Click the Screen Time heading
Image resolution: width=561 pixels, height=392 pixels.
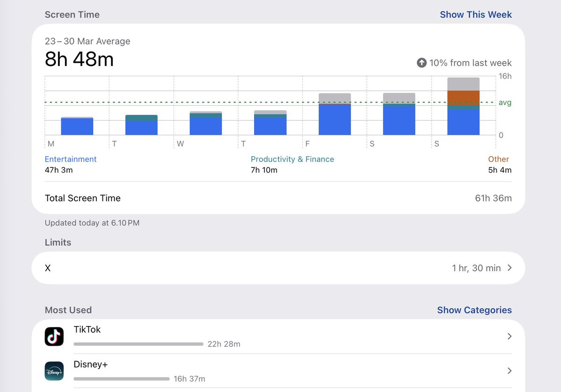pyautogui.click(x=72, y=15)
